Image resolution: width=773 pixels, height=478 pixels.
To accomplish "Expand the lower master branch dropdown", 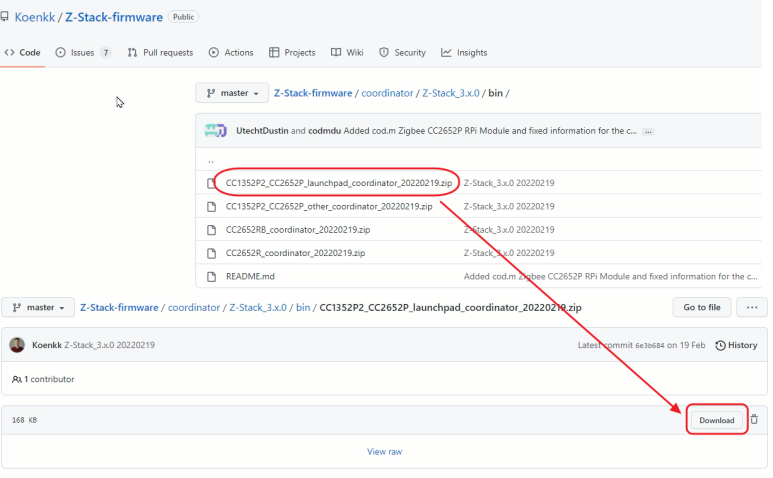I will pyautogui.click(x=38, y=307).
